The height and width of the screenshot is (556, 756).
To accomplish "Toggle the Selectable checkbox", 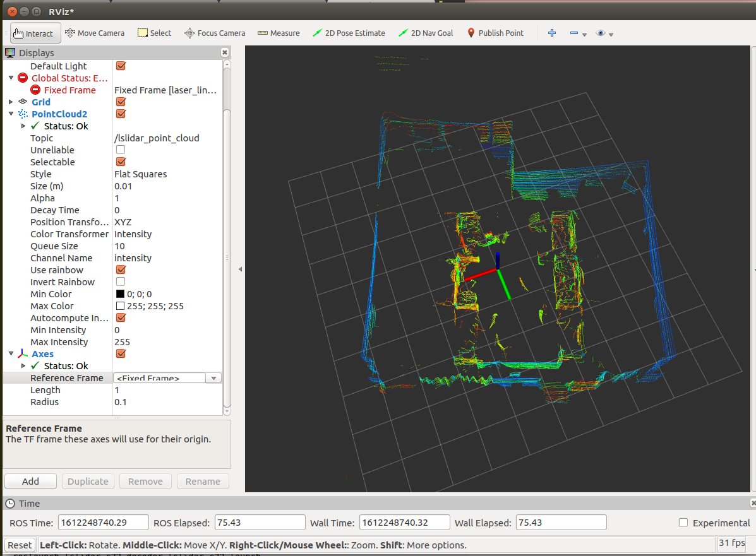I will click(x=121, y=162).
